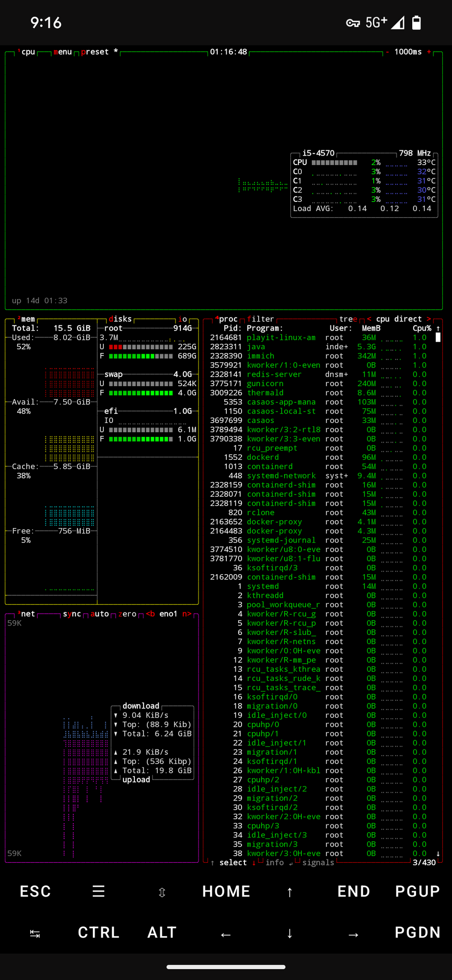The image size is (452, 980).
Task: Toggle net auto scaling
Action: [x=99, y=613]
